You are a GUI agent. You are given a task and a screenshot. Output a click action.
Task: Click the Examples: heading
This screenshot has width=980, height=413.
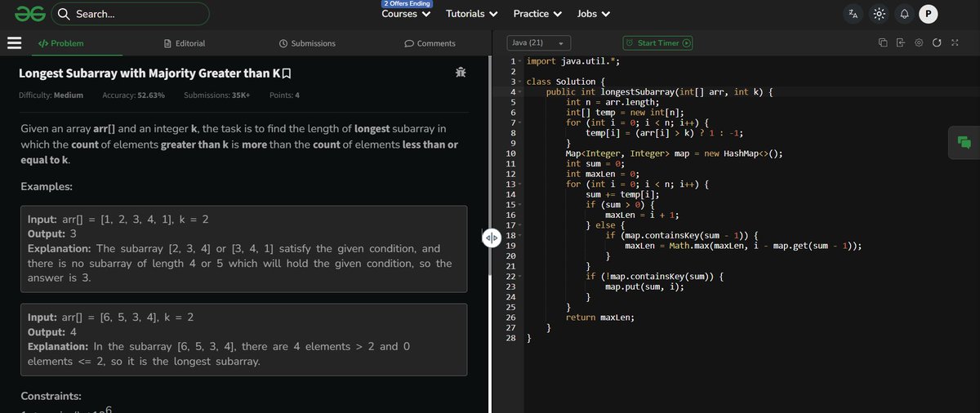click(47, 187)
